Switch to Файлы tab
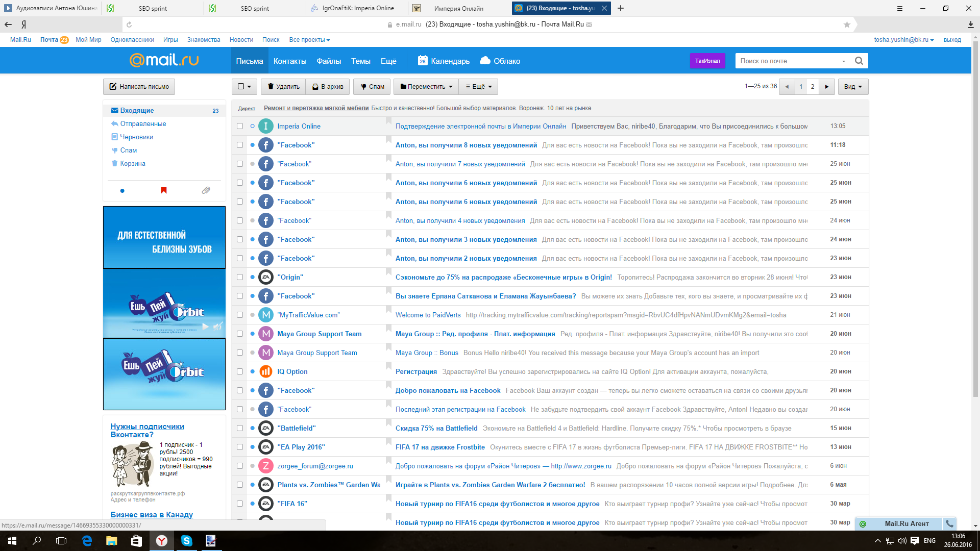The image size is (980, 551). [329, 61]
